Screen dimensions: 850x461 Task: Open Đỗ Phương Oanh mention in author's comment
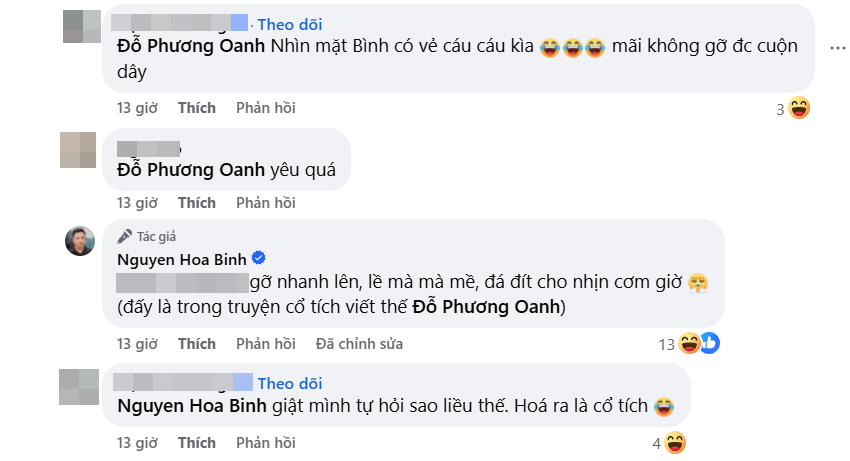point(490,307)
